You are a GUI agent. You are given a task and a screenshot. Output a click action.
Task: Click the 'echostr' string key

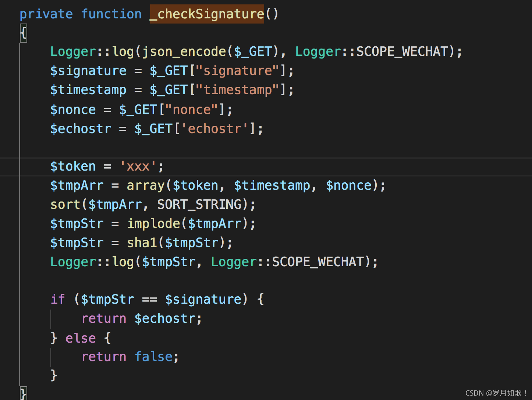[x=215, y=129]
